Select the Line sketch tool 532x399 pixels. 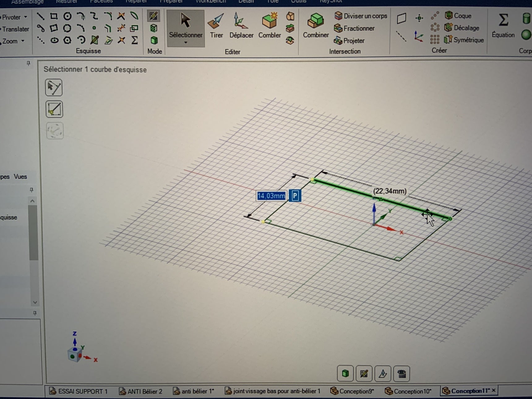tap(41, 16)
